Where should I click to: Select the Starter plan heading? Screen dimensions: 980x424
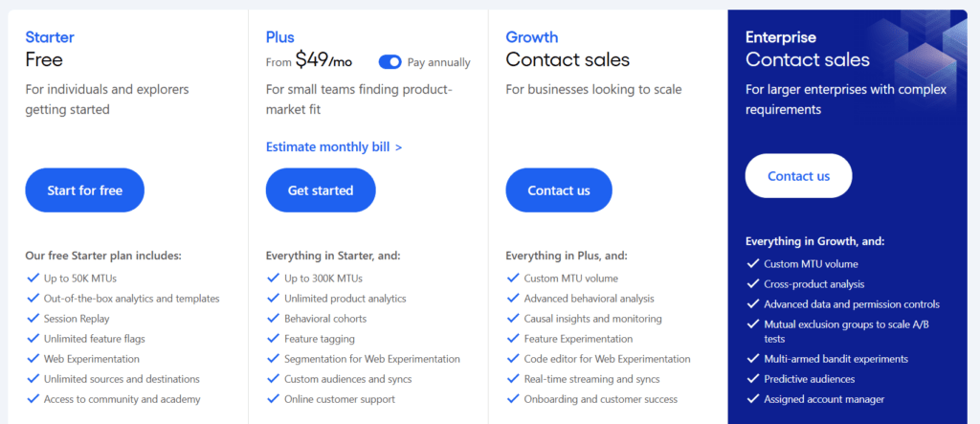click(50, 37)
